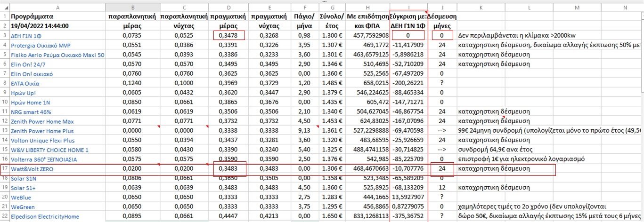Select column D header

[228, 8]
